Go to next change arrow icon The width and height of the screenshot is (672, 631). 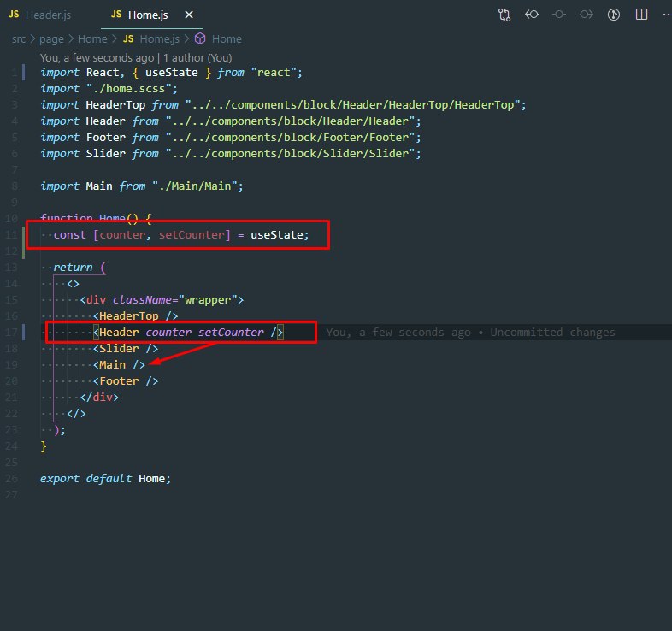click(x=587, y=15)
